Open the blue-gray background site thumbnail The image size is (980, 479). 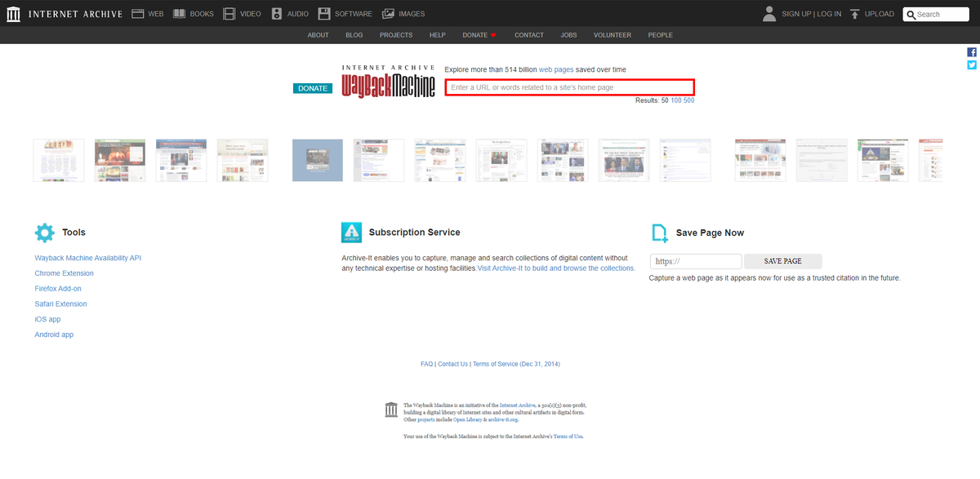pos(318,160)
